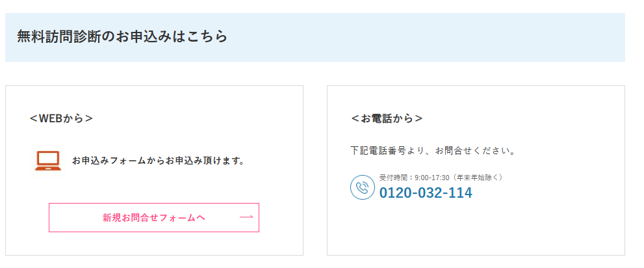
Task: Open 新規お問合せフォームへ button
Action: pyautogui.click(x=154, y=217)
